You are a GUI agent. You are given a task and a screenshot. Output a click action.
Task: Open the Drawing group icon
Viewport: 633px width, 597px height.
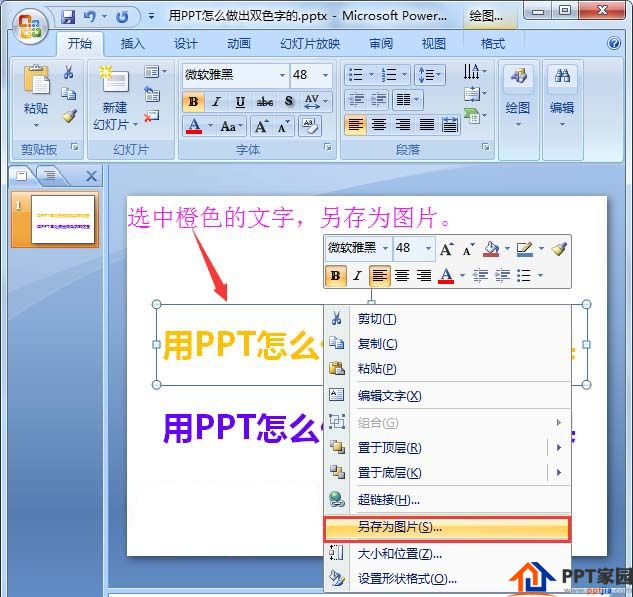coord(519,75)
